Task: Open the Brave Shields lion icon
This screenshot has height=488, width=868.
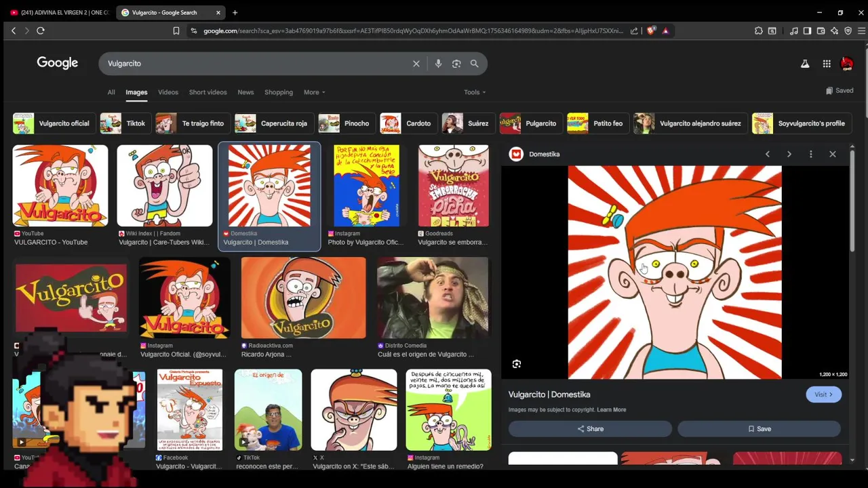Action: pyautogui.click(x=651, y=30)
